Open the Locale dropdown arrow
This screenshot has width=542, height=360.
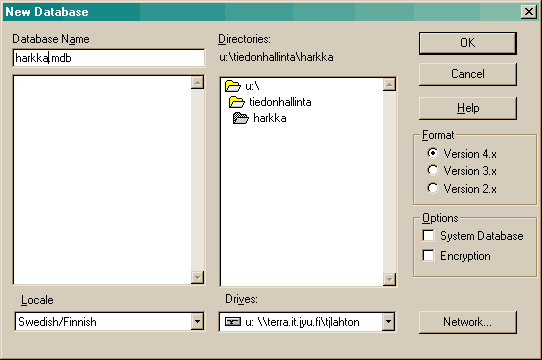[197, 322]
